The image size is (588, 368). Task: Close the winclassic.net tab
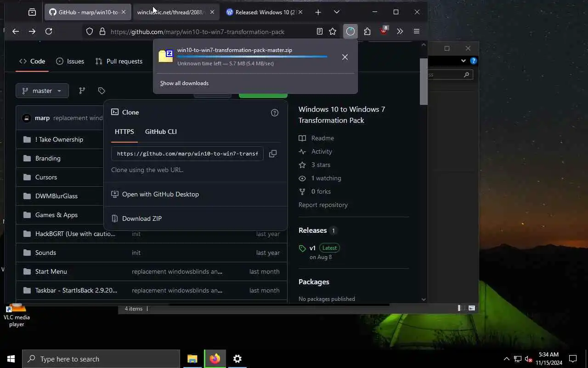212,12
